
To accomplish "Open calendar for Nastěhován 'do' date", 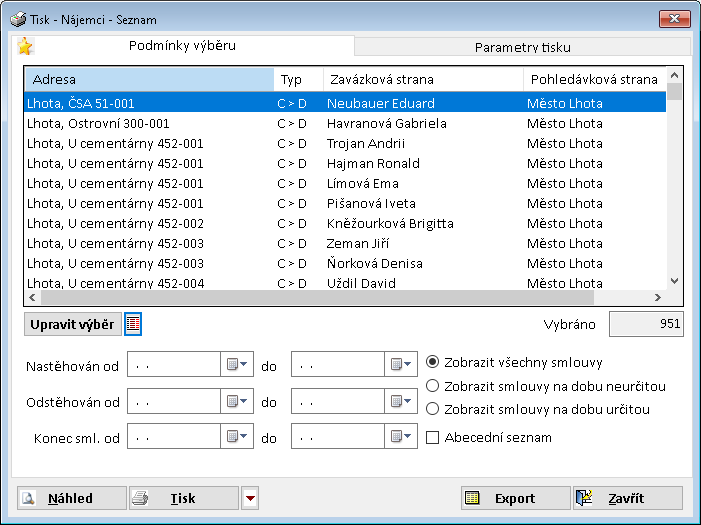I will [401, 365].
